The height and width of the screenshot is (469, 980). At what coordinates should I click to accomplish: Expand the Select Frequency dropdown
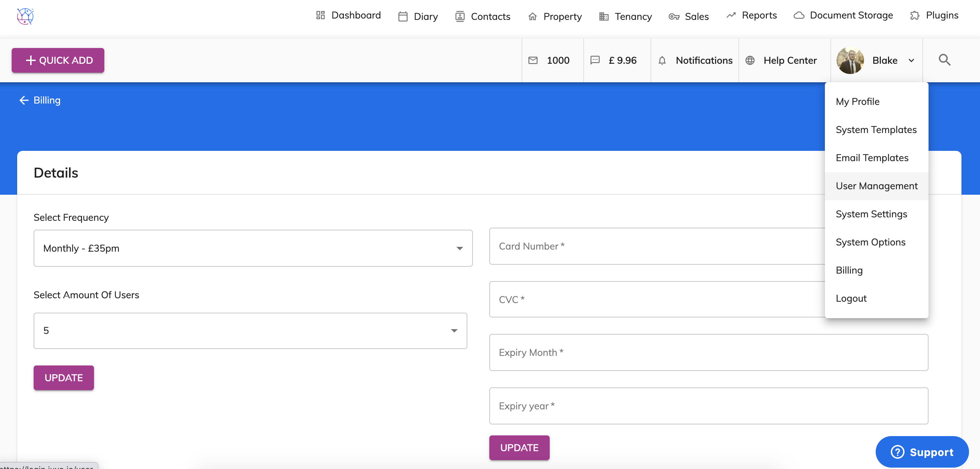pyautogui.click(x=253, y=248)
